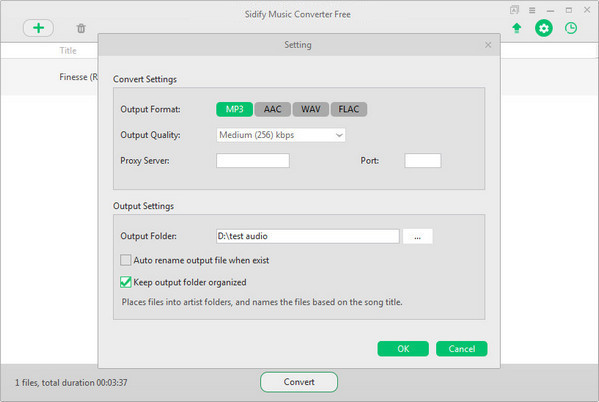Cancel the Setting dialog
The height and width of the screenshot is (402, 599).
(461, 349)
